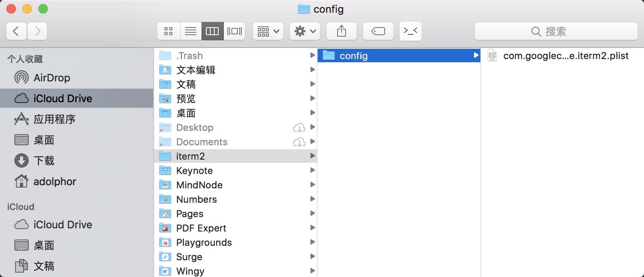Select the Keynote folder
This screenshot has height=277, width=644.
pyautogui.click(x=235, y=170)
